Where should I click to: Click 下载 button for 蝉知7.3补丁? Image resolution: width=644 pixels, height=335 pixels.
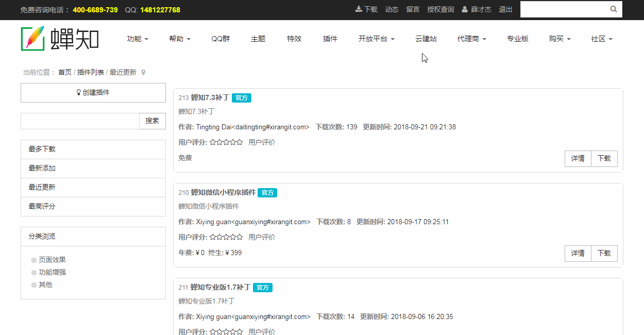[604, 159]
